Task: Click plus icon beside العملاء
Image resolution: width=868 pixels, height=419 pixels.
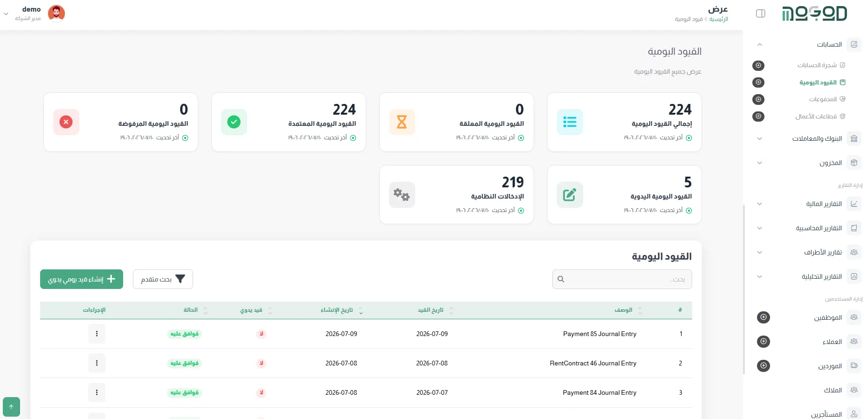Action: [764, 342]
